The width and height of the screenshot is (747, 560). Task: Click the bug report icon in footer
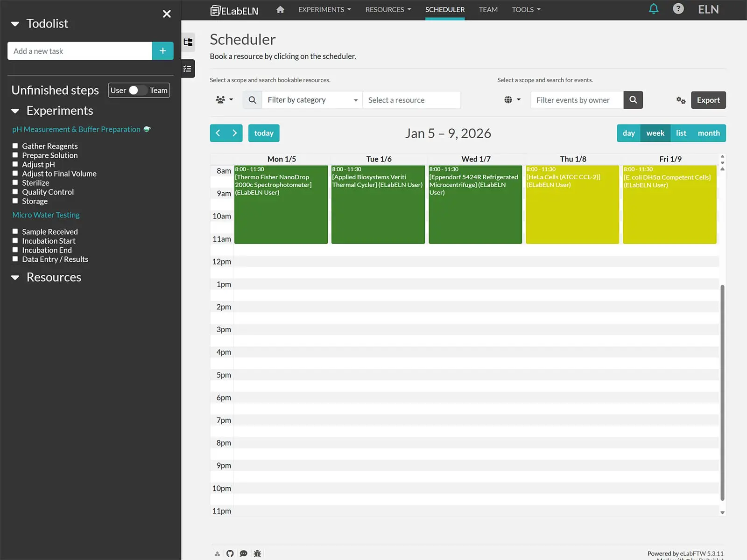(257, 553)
